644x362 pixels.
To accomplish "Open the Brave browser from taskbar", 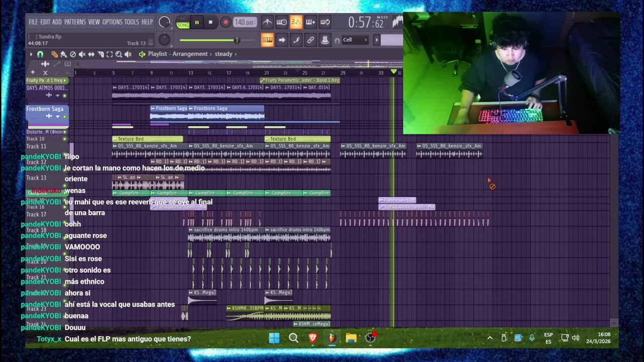I will (x=312, y=338).
